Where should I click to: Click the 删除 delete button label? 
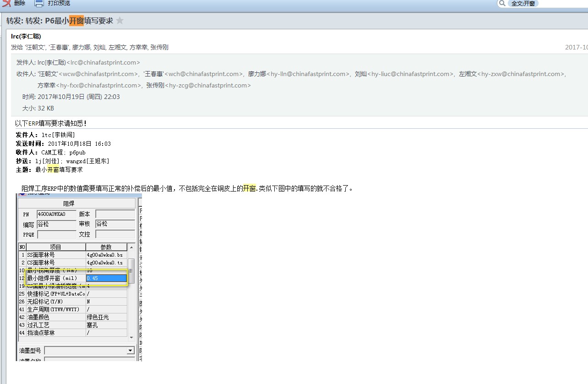pos(20,3)
